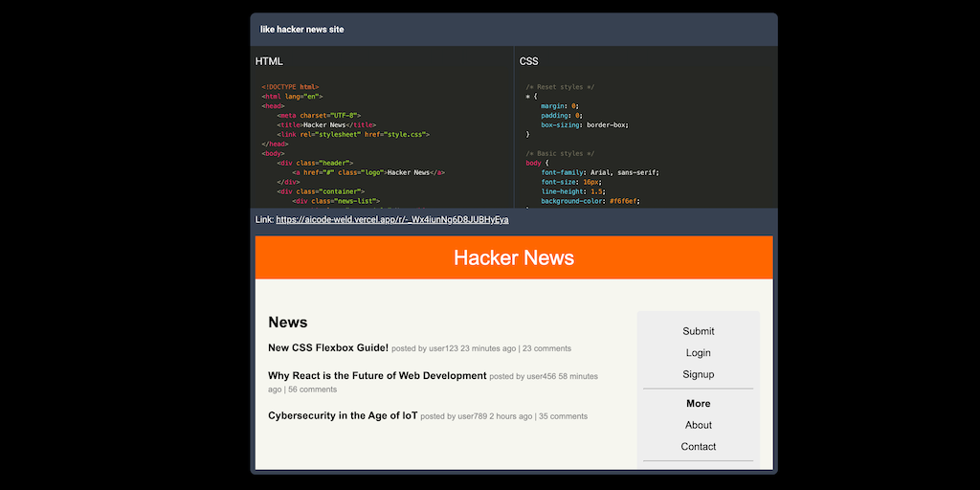Click the <title>Hacker News</title> code line
980x490 pixels.
pyautogui.click(x=325, y=125)
